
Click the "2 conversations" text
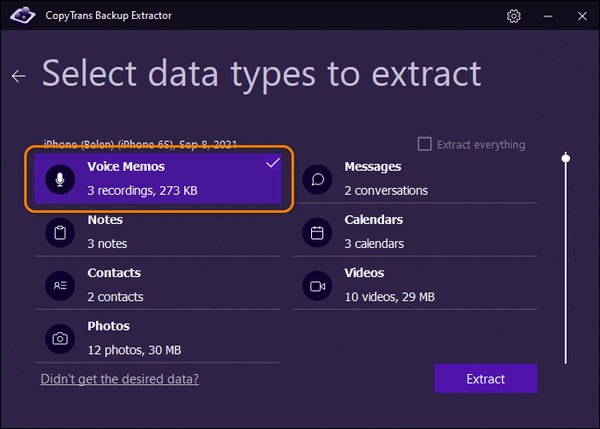pyautogui.click(x=386, y=191)
